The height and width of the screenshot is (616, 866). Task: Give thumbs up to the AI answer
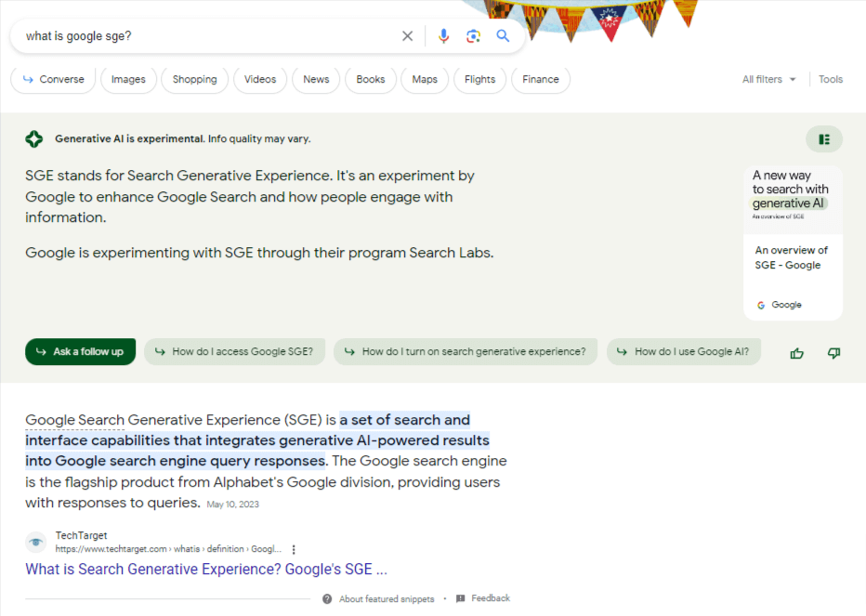[797, 353]
